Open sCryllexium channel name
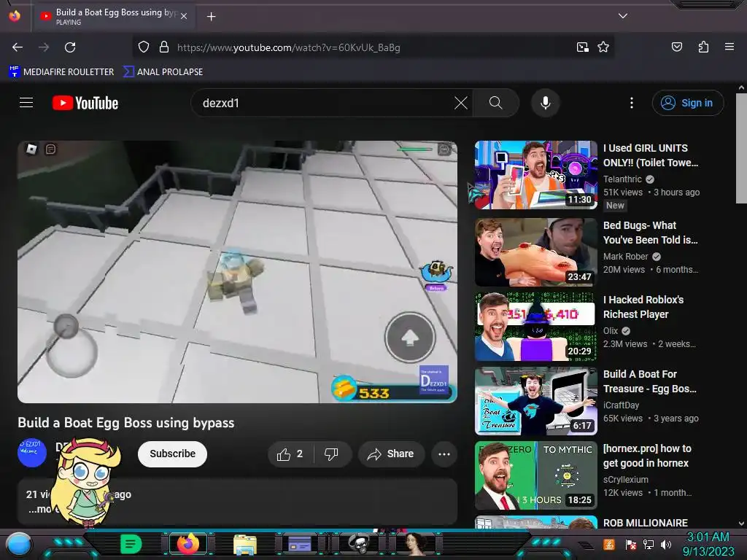Viewport: 747px width, 560px height. (x=625, y=479)
